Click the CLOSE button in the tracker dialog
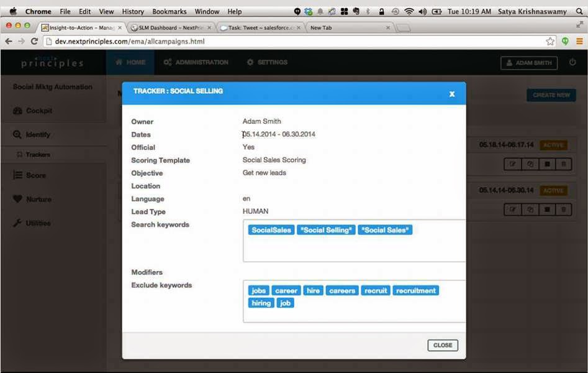The width and height of the screenshot is (588, 373). click(443, 345)
